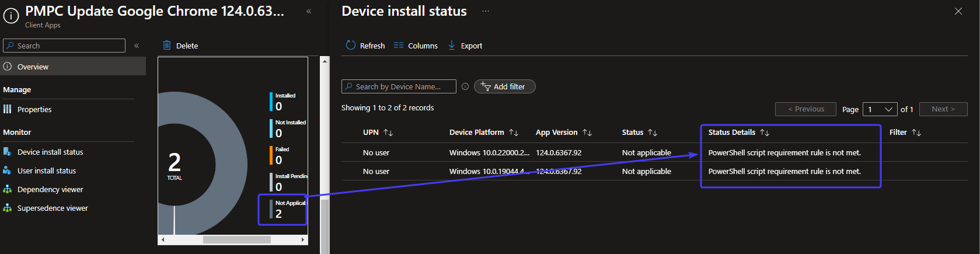Open the Page number dropdown
The image size is (980, 254).
(880, 109)
